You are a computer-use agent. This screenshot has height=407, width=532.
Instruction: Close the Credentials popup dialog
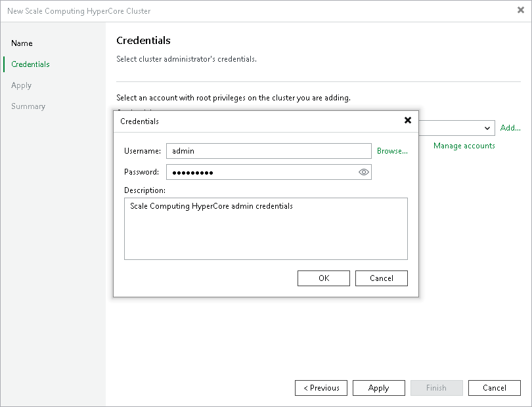click(408, 120)
